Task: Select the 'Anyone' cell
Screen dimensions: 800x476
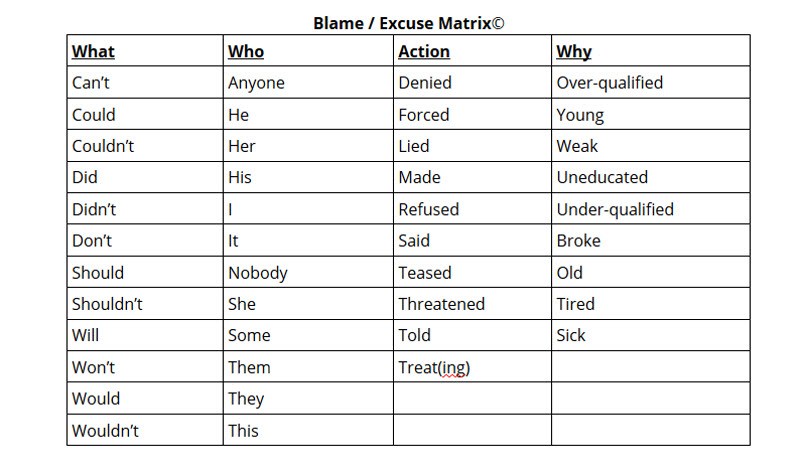Action: (x=256, y=83)
